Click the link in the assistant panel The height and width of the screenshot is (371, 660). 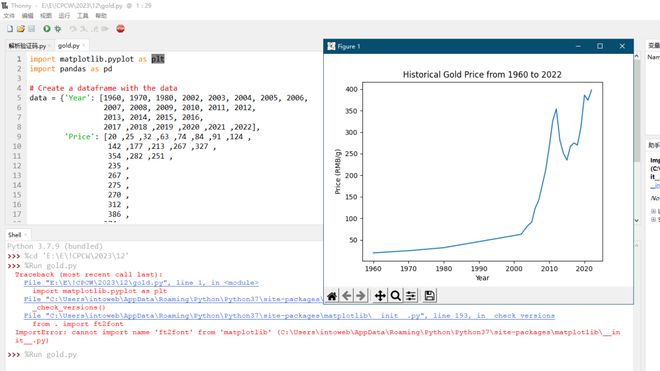pos(655,186)
